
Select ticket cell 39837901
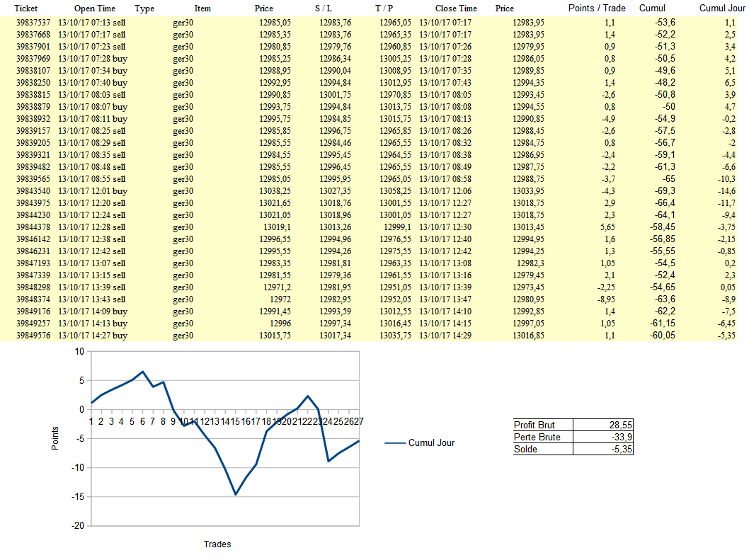pyautogui.click(x=33, y=46)
